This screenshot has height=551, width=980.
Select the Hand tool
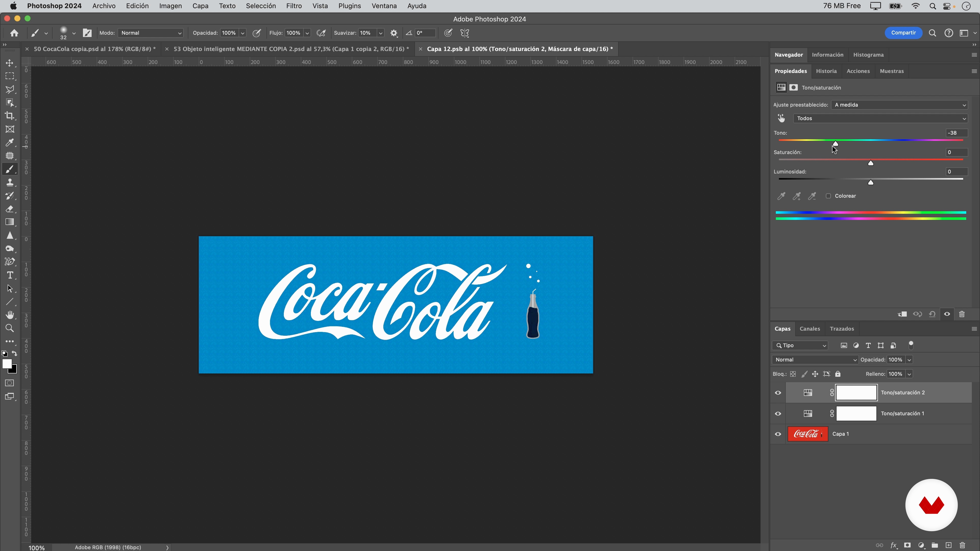[x=9, y=315]
